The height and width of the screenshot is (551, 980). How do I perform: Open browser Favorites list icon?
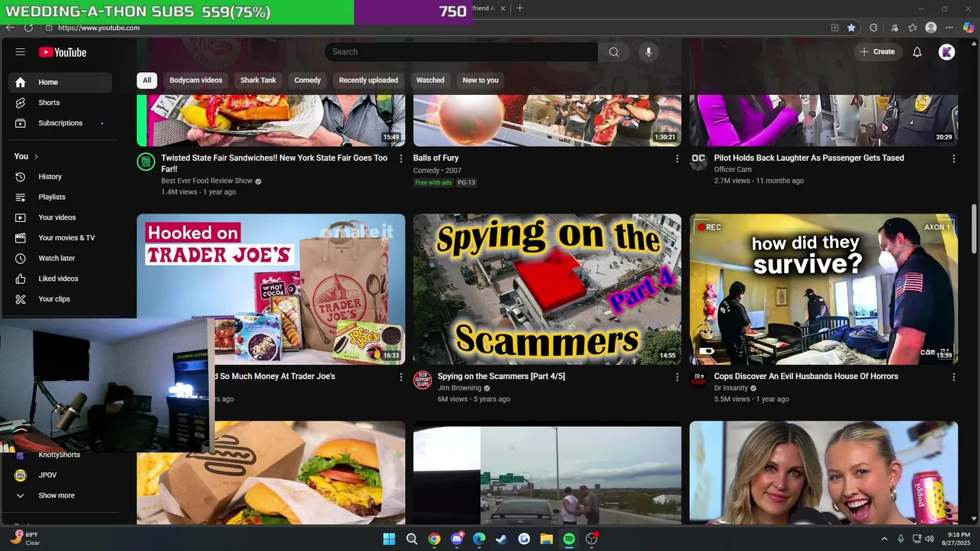tap(913, 28)
